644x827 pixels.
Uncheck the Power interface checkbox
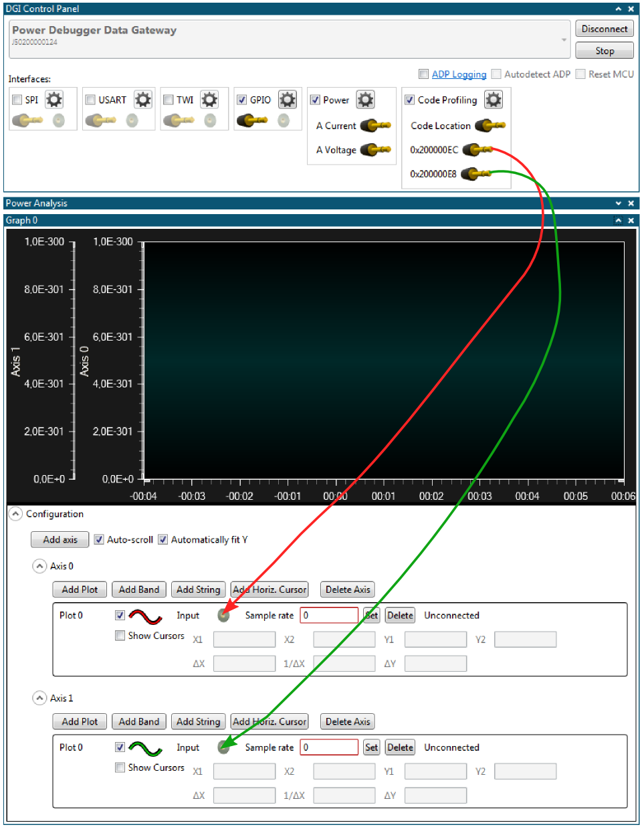[315, 100]
